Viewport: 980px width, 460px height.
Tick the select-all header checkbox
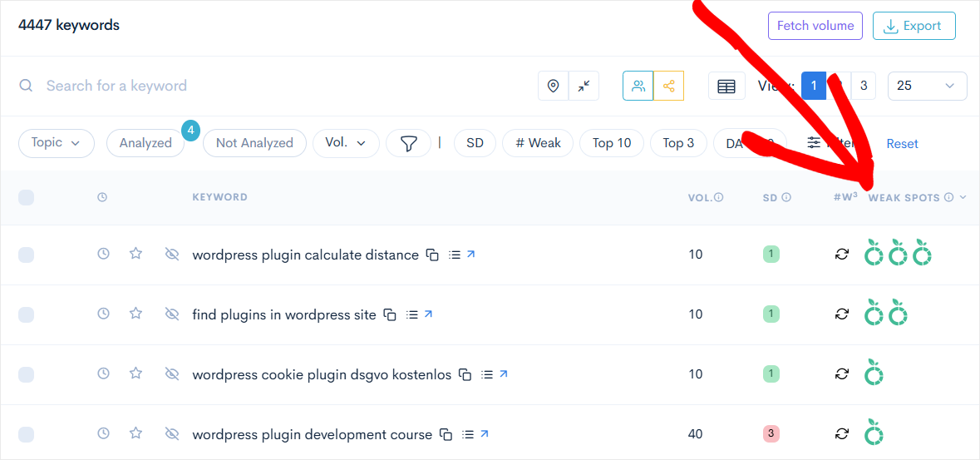tap(27, 197)
